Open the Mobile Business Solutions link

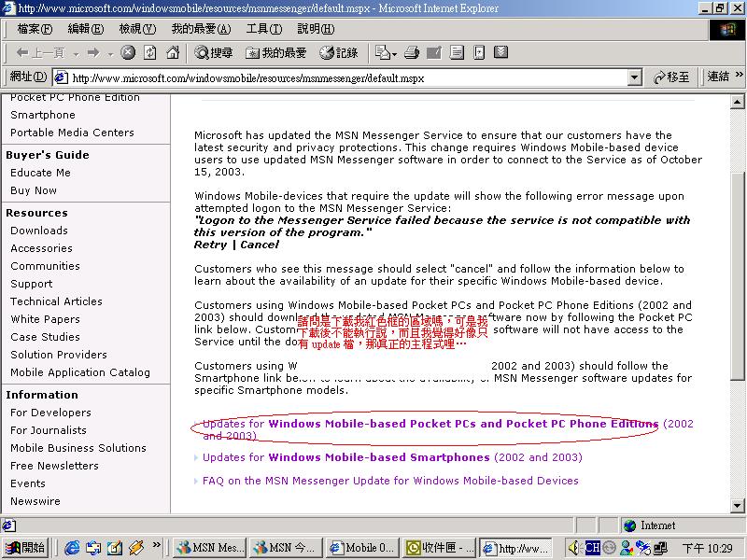(78, 448)
